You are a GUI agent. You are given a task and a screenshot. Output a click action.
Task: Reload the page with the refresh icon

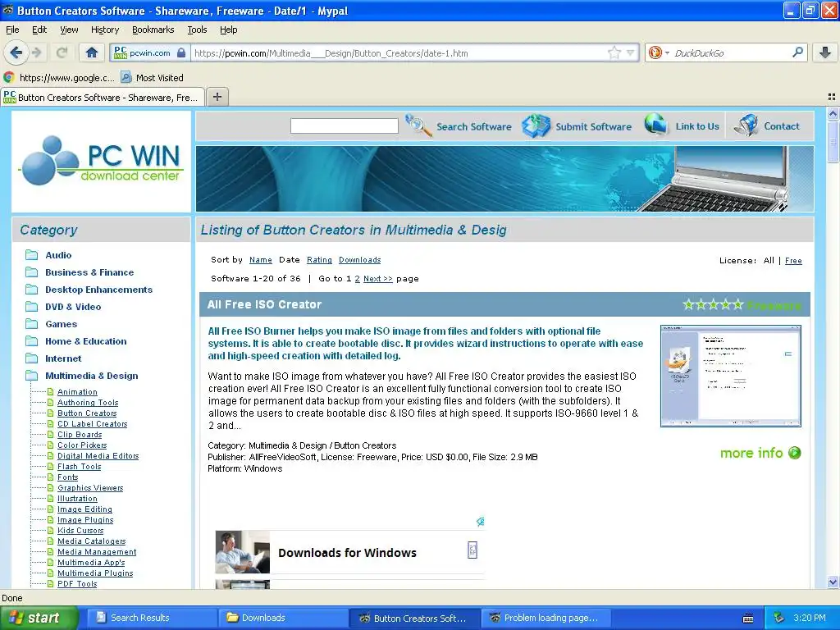click(62, 52)
